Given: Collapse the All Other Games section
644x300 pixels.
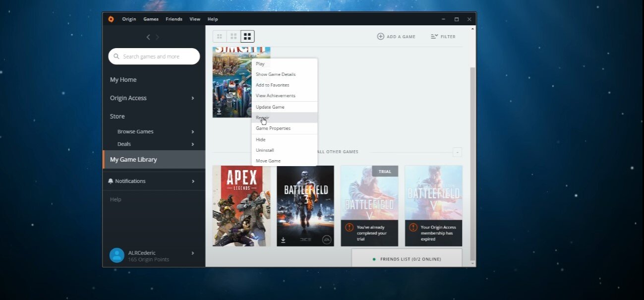Looking at the screenshot, I should click(457, 152).
